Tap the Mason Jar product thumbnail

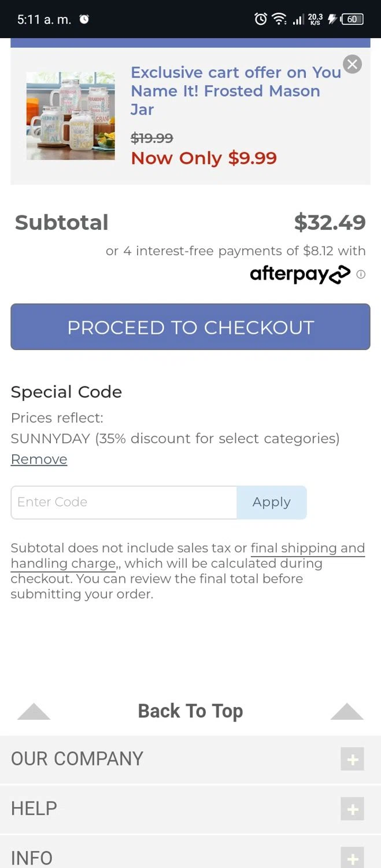(71, 116)
